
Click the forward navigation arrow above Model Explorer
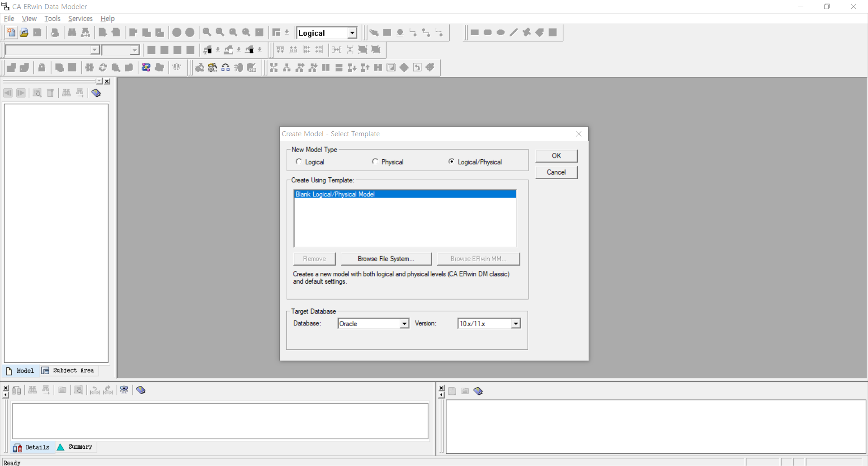tap(21, 93)
